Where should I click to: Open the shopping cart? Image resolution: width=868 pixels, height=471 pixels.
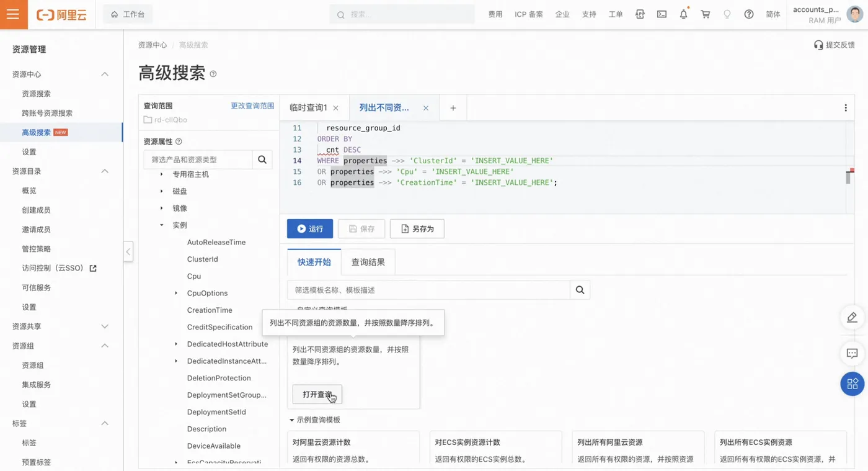[706, 14]
